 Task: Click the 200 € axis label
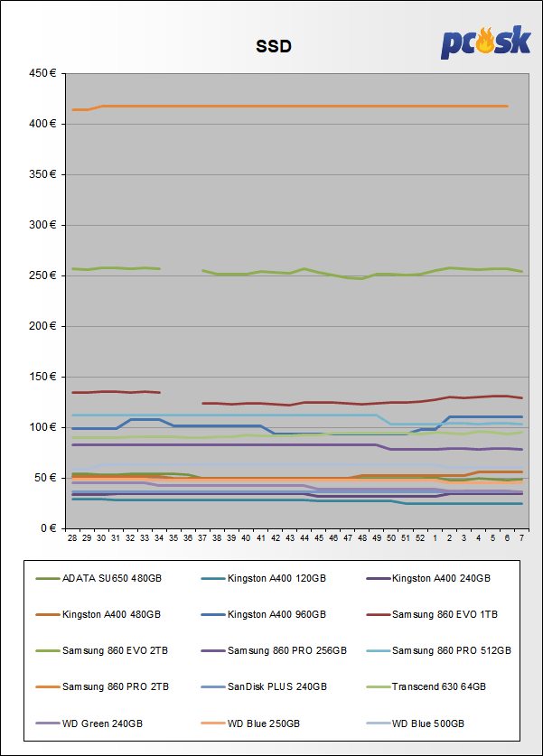pos(42,326)
